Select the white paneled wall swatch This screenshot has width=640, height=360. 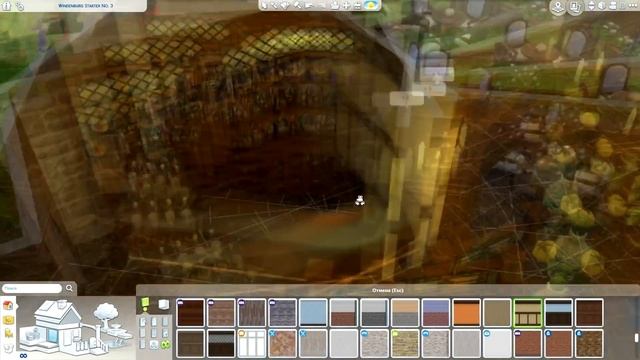pyautogui.click(x=251, y=344)
